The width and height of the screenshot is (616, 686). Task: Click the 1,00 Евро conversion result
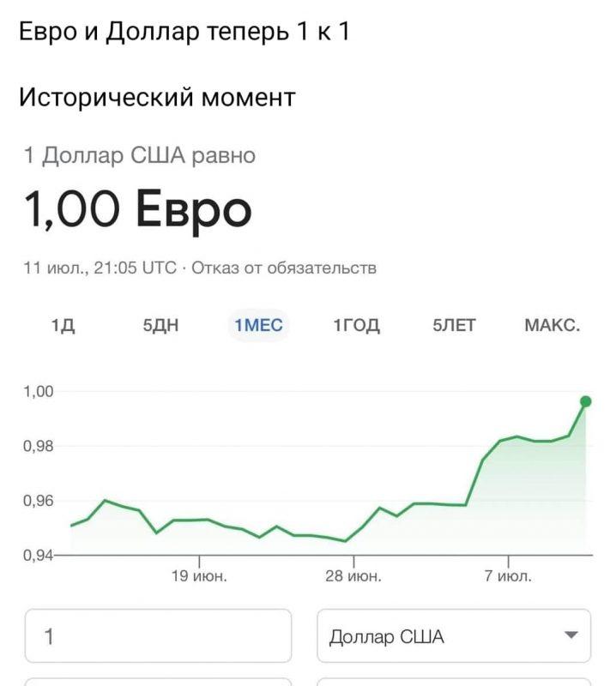[x=138, y=210]
